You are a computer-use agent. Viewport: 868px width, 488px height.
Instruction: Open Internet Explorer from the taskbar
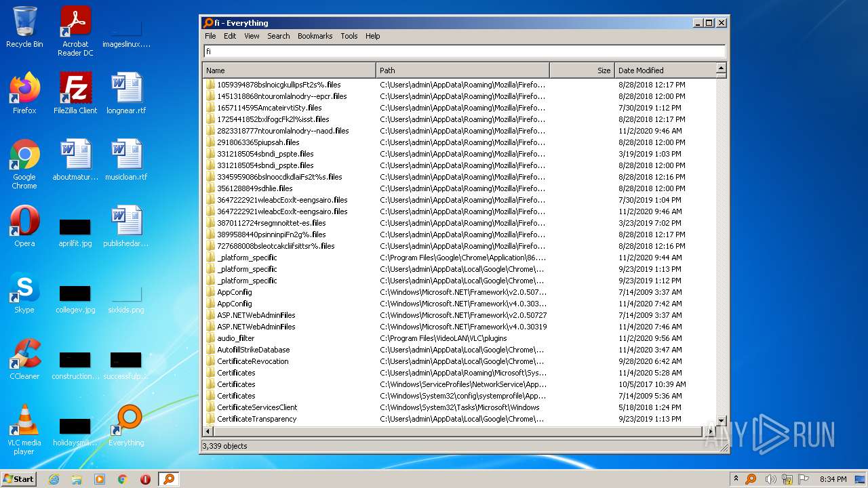[54, 479]
